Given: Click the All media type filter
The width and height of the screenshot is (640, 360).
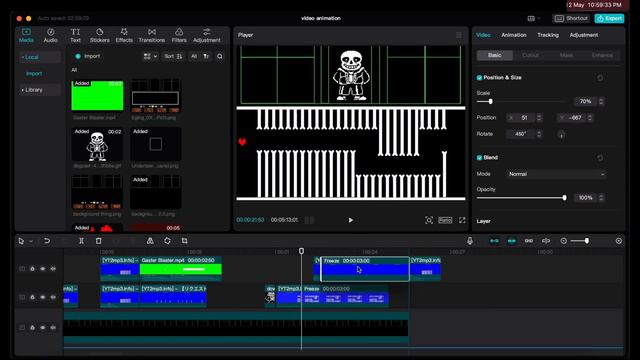Looking at the screenshot, I should 194,56.
